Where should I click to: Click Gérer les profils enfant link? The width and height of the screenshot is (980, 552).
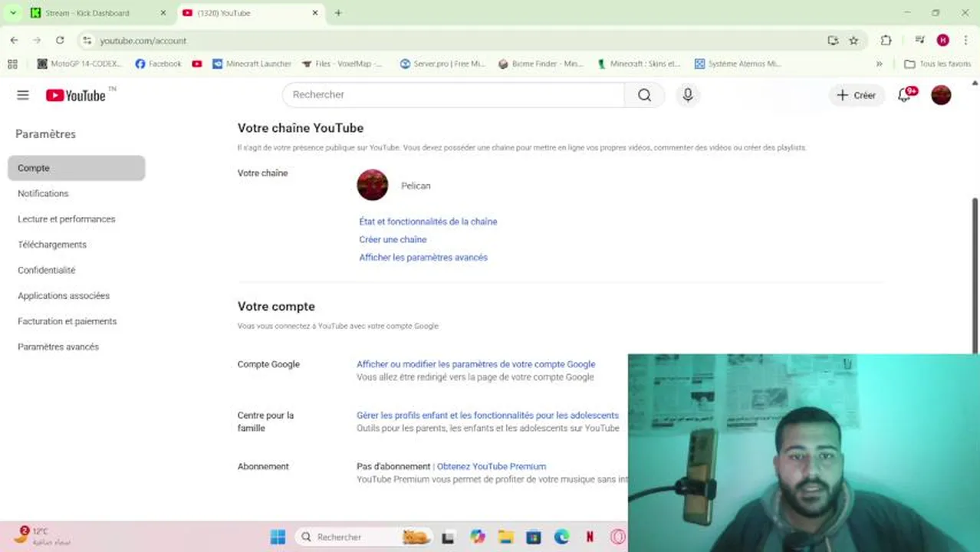click(x=488, y=416)
